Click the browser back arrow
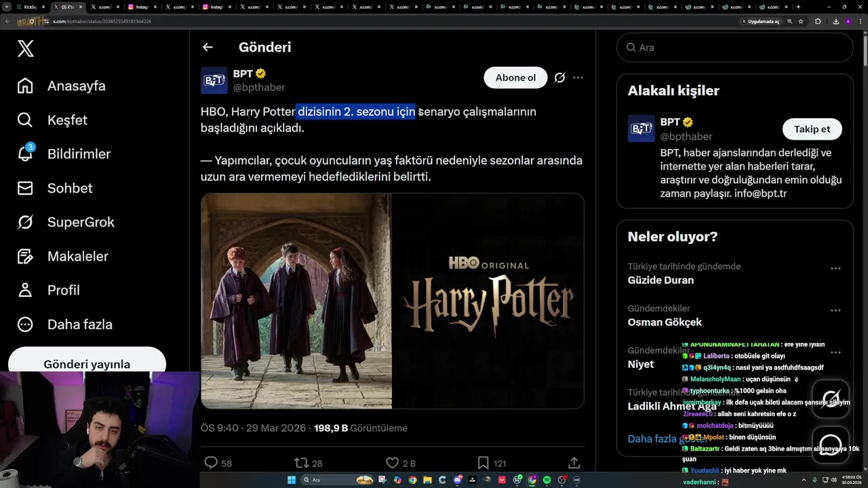This screenshot has width=868, height=488. (x=7, y=21)
